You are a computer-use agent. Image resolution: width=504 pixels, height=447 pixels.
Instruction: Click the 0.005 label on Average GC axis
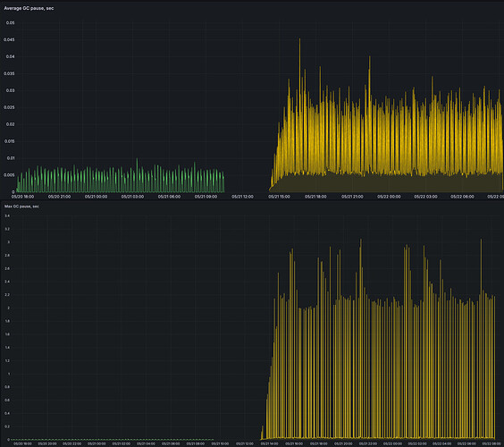tap(9, 175)
